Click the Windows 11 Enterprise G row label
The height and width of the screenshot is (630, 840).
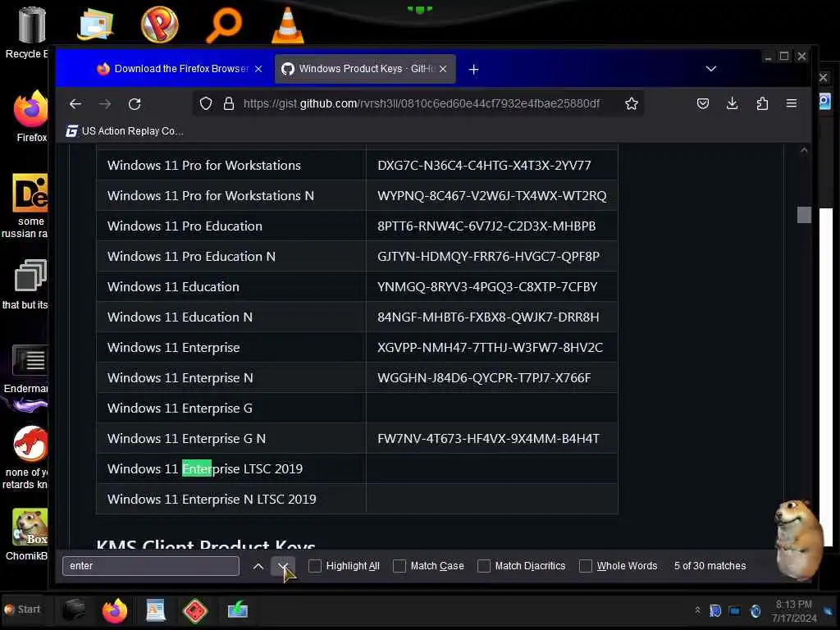180,409
